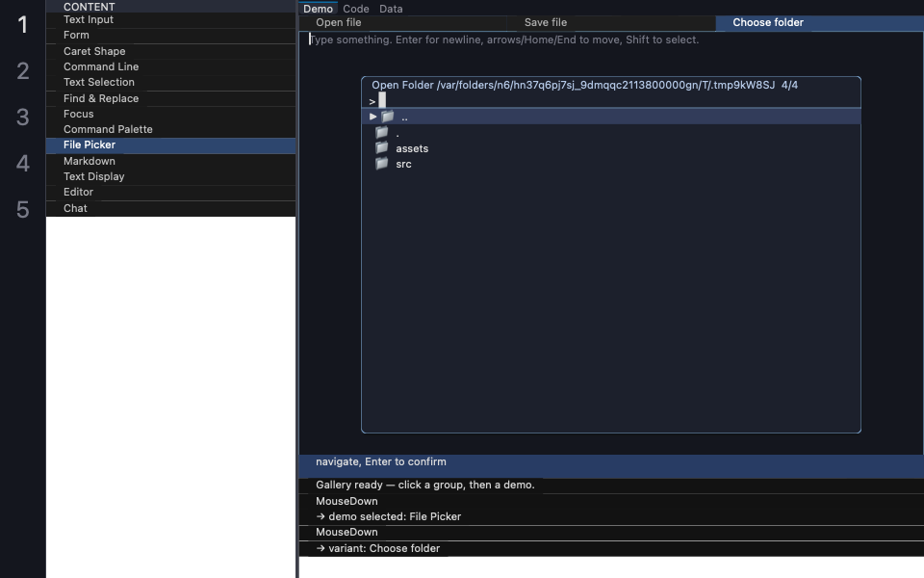Select group number 4
The height and width of the screenshot is (578, 924).
coord(22,164)
